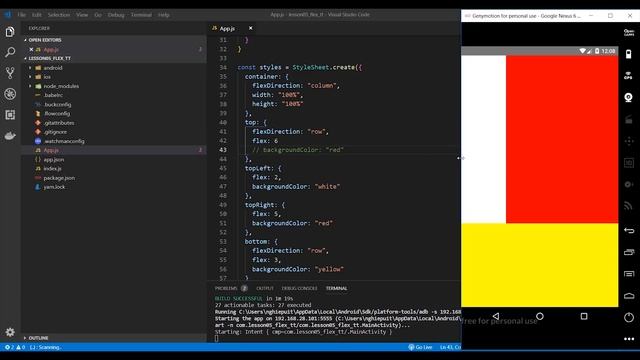Switch to the OUTPUT panel tab

265,288
